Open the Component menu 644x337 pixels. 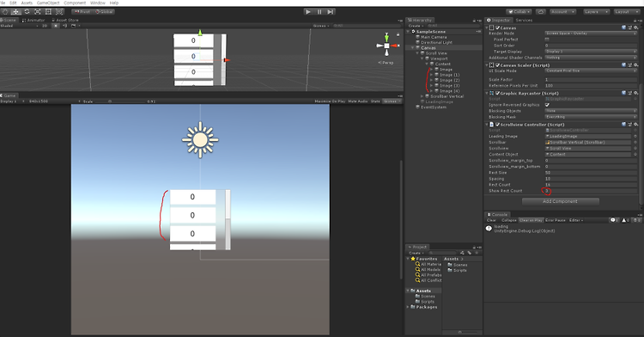[x=75, y=3]
